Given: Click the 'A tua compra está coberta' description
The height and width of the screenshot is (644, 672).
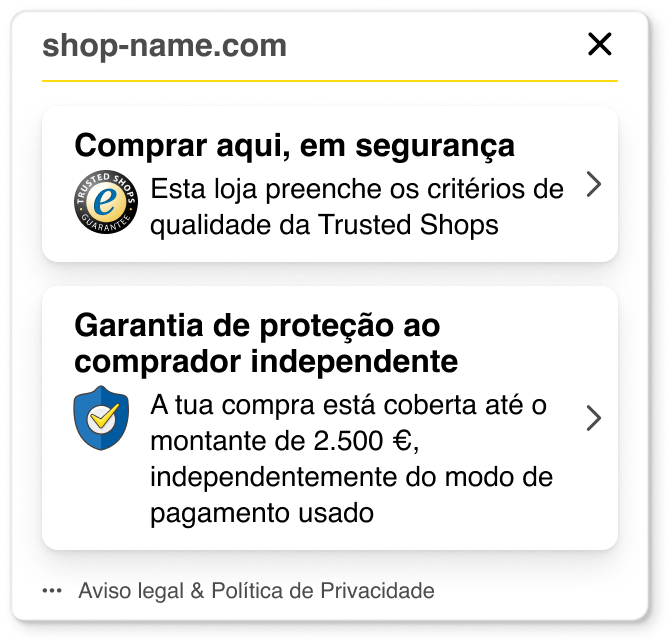Looking at the screenshot, I should (x=349, y=406).
